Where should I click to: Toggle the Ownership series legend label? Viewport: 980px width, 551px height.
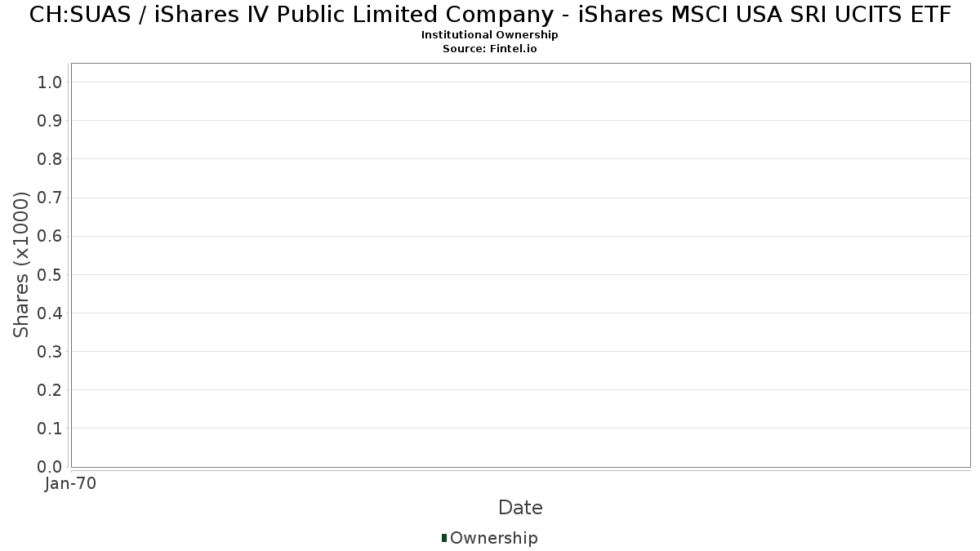pyautogui.click(x=493, y=538)
